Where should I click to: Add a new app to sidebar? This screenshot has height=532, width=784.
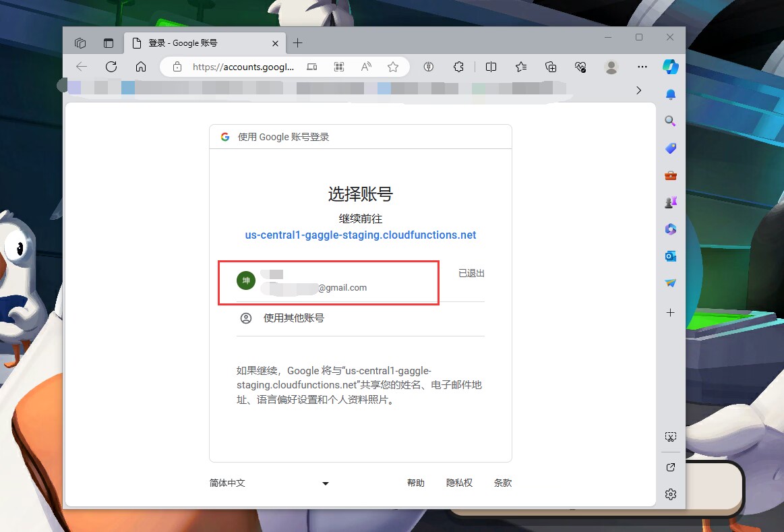671,312
